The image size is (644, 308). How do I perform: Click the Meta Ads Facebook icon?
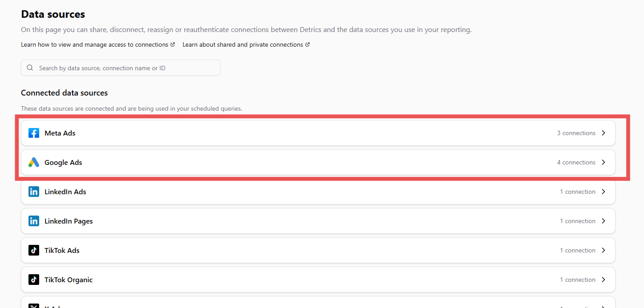(33, 132)
